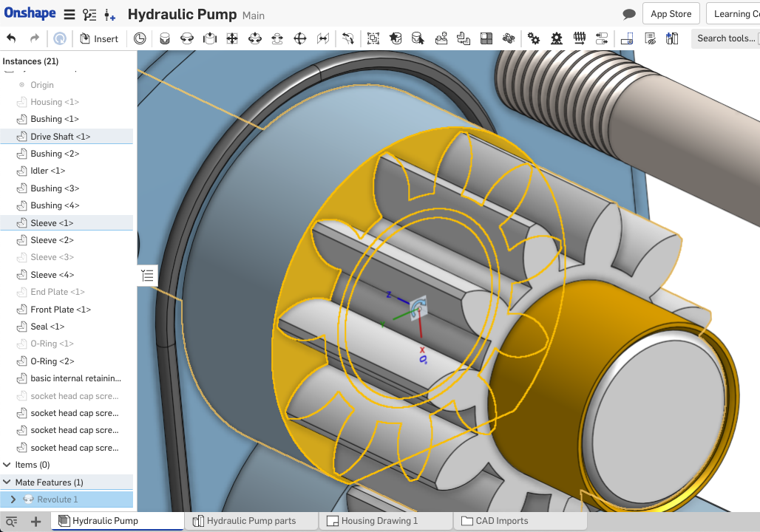Collapse the Items (0) section
The width and height of the screenshot is (760, 532).
(x=7, y=465)
